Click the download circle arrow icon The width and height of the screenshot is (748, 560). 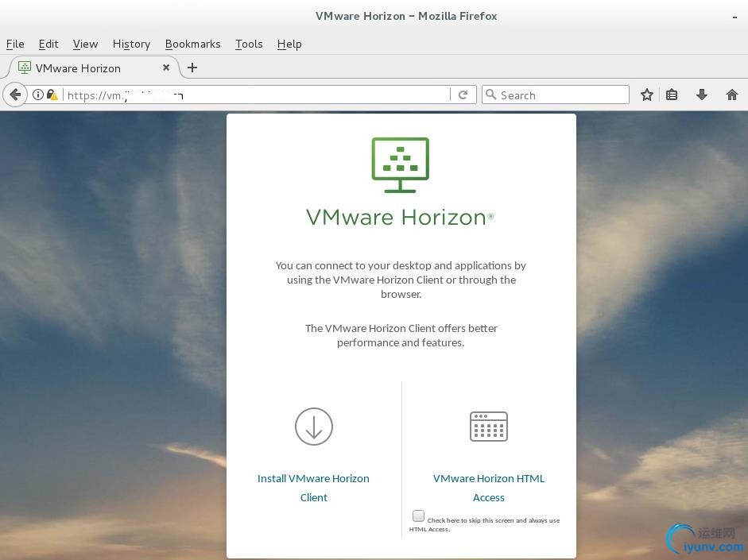(314, 426)
